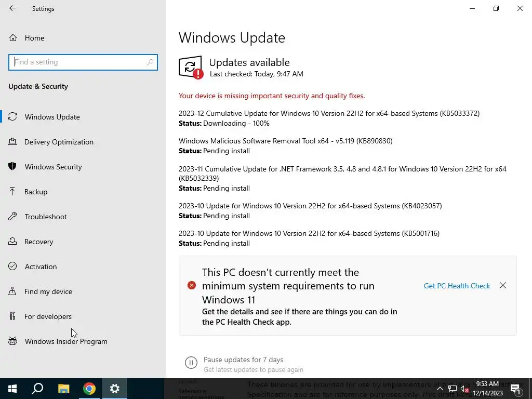Open Windows Security page
The image size is (532, 399).
click(x=54, y=167)
